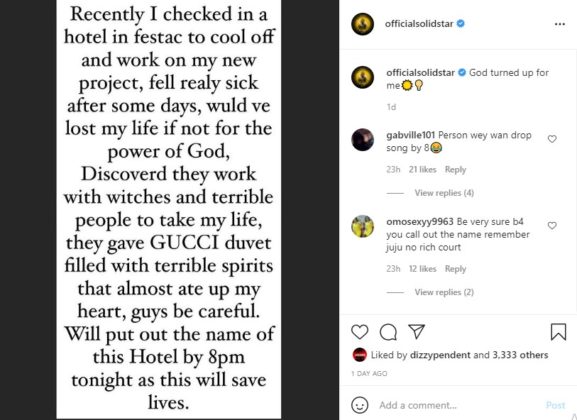Reply to gabville101's comment
Viewport: 577px width, 420px height.
455,170
